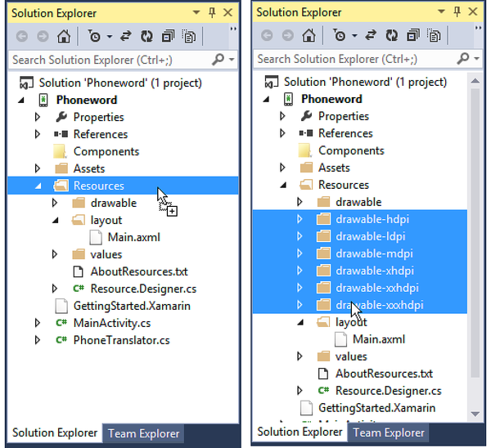The image size is (491, 448).
Task: Click the magnifier search icon in left panel
Action: tap(218, 60)
